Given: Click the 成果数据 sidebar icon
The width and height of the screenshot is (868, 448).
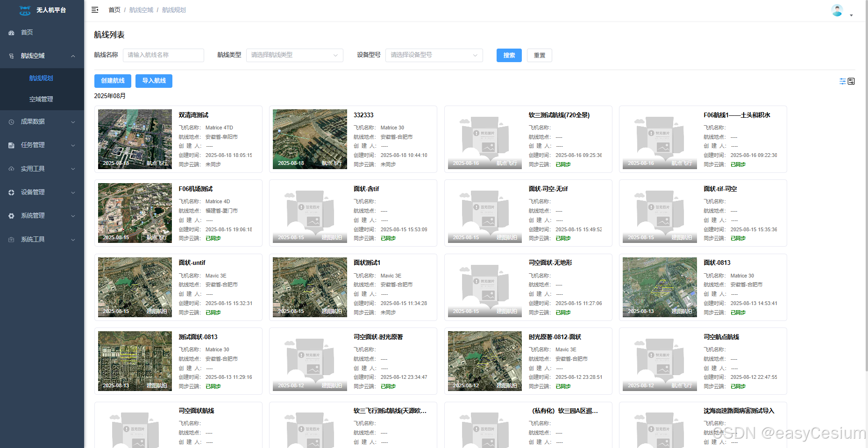Looking at the screenshot, I should (x=11, y=122).
